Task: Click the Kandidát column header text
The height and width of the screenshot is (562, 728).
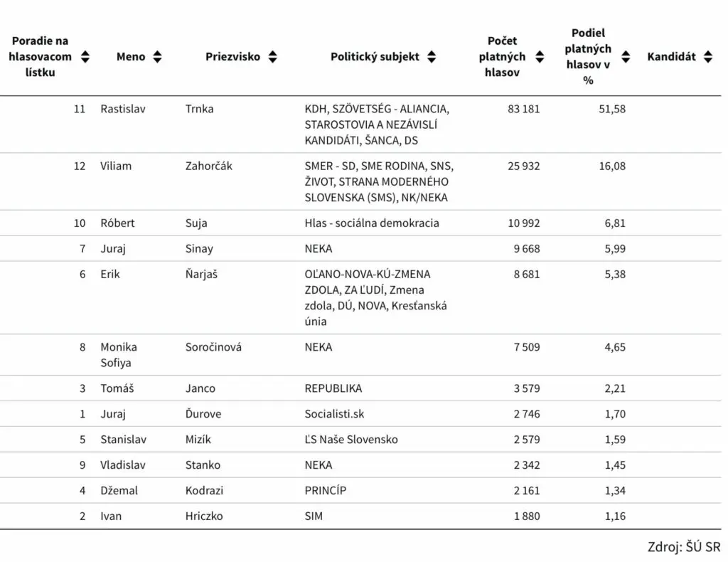Action: point(671,57)
